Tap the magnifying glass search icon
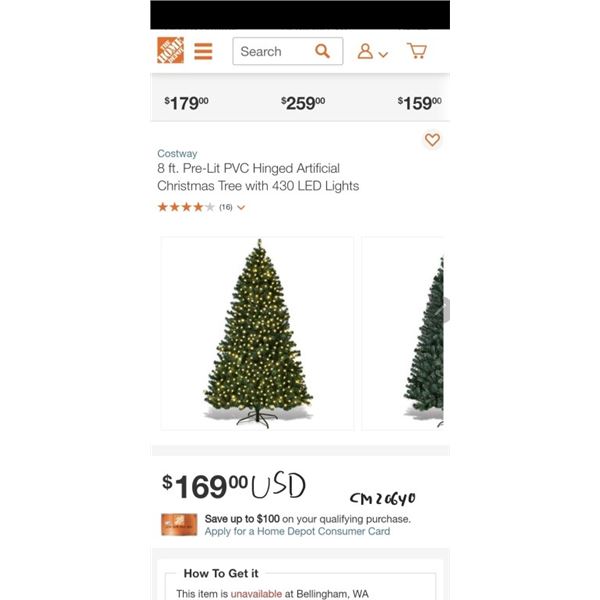The width and height of the screenshot is (600, 600). point(322,51)
